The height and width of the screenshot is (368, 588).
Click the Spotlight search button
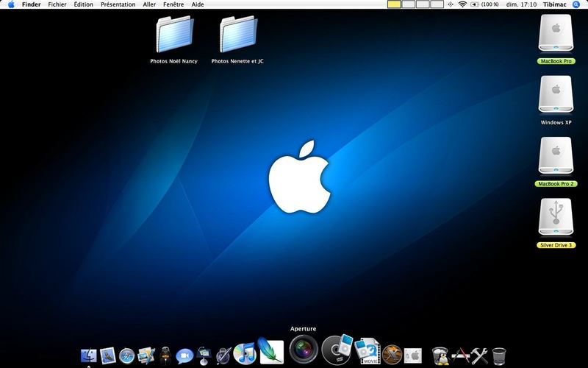(x=576, y=4)
